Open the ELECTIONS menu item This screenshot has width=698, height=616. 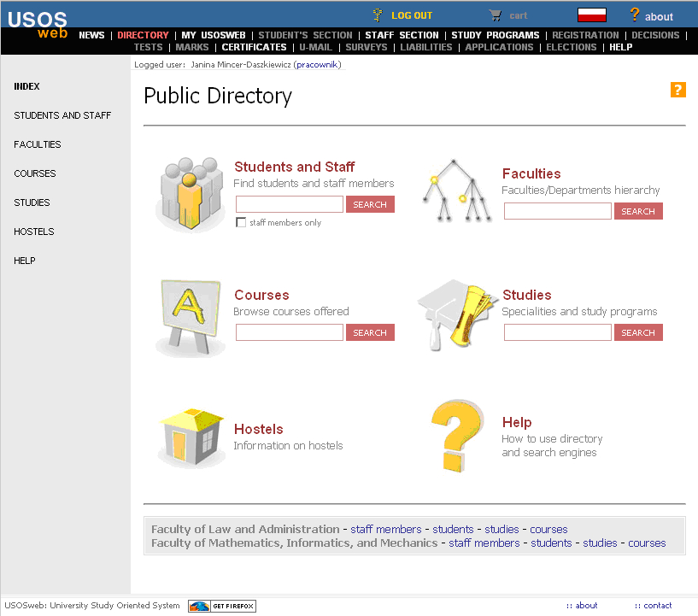pos(572,47)
